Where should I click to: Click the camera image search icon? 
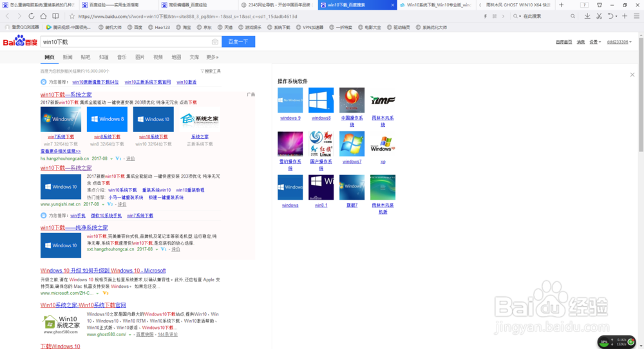tap(215, 42)
